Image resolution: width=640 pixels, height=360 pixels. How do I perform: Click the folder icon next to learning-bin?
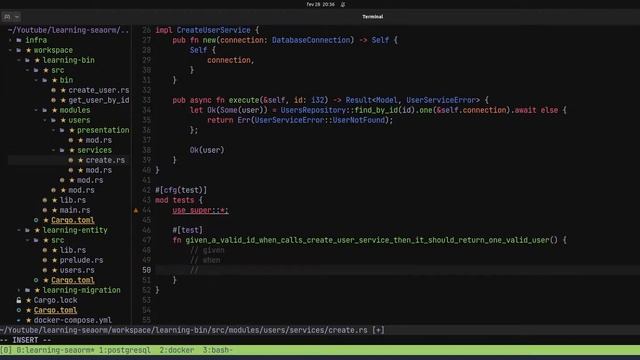point(27,60)
